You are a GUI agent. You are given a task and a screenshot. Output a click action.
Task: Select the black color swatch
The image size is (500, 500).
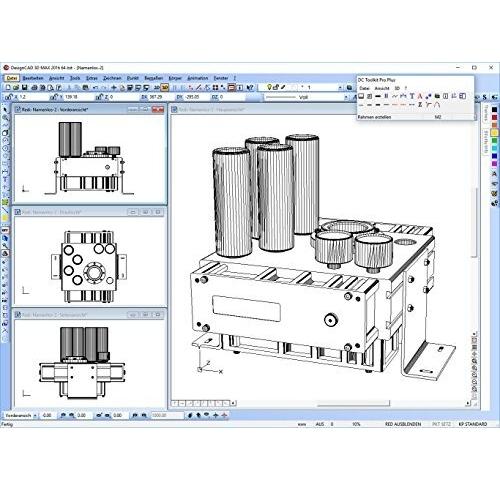(x=494, y=109)
